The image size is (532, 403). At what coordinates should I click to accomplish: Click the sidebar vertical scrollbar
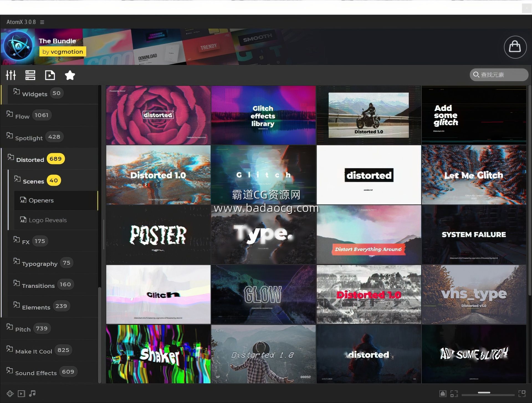click(99, 335)
